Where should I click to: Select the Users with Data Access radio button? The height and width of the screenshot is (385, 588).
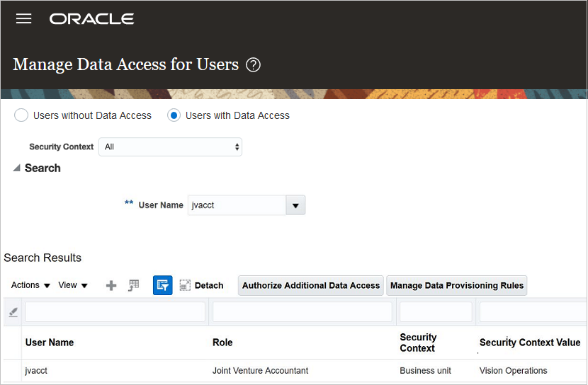click(x=174, y=115)
